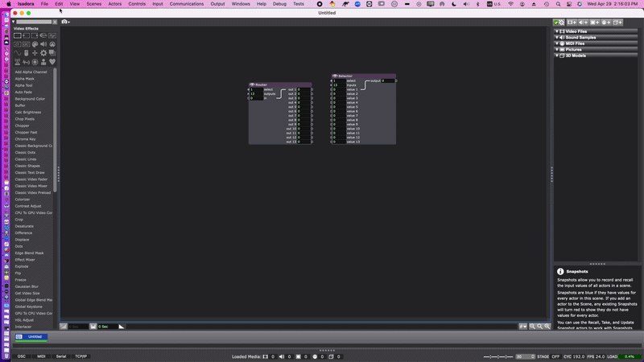This screenshot has height=362, width=644.
Task: Click the zoom slider in the status bar
Action: coord(498,356)
